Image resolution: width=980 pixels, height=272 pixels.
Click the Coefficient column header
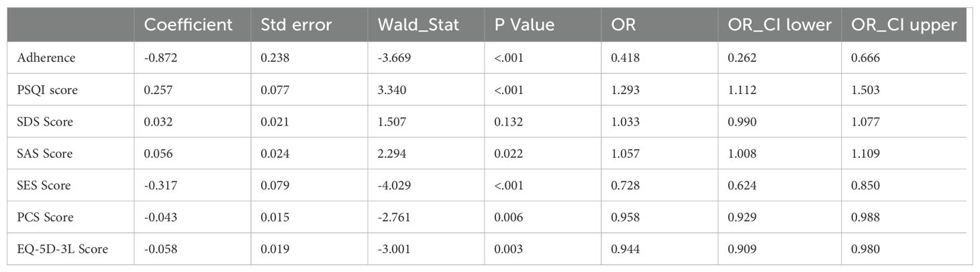188,25
